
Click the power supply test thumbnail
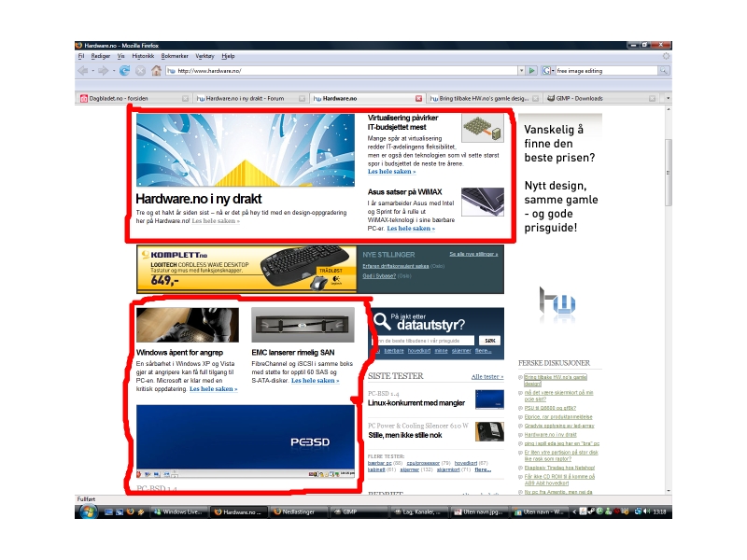[489, 431]
